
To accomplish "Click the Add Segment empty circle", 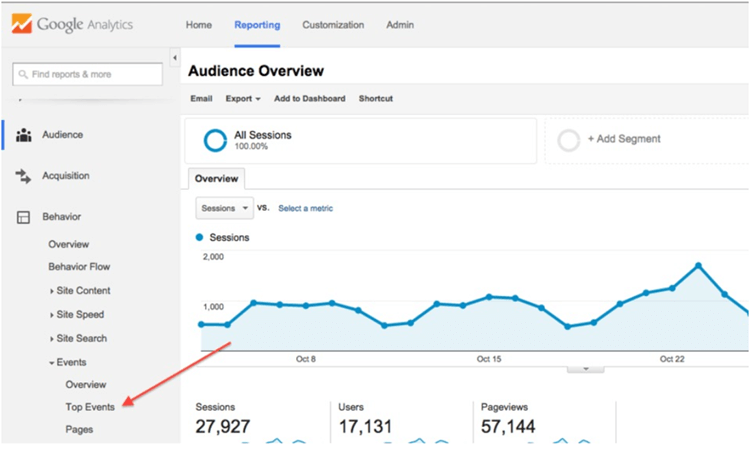I will tap(568, 141).
